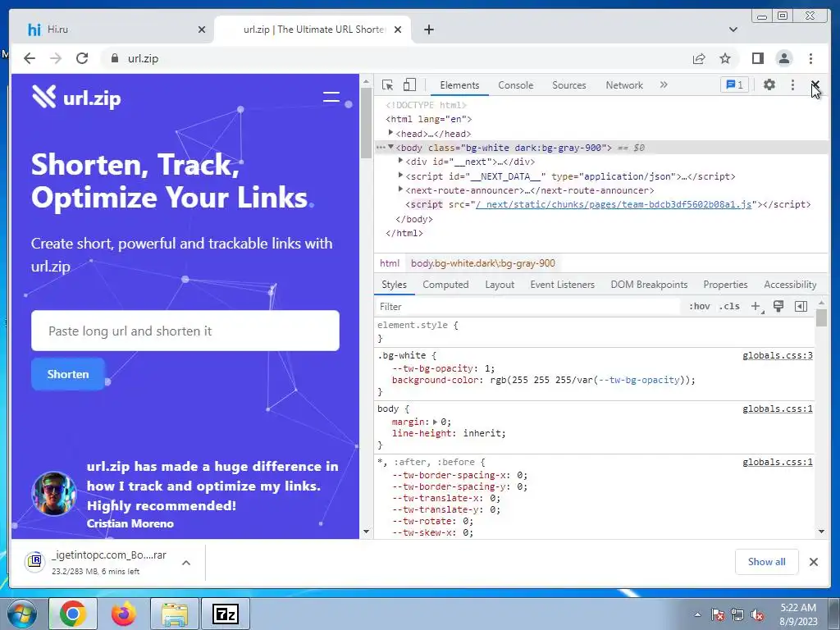This screenshot has width=840, height=630.
Task: Open the script src chunk link
Action: (x=614, y=204)
